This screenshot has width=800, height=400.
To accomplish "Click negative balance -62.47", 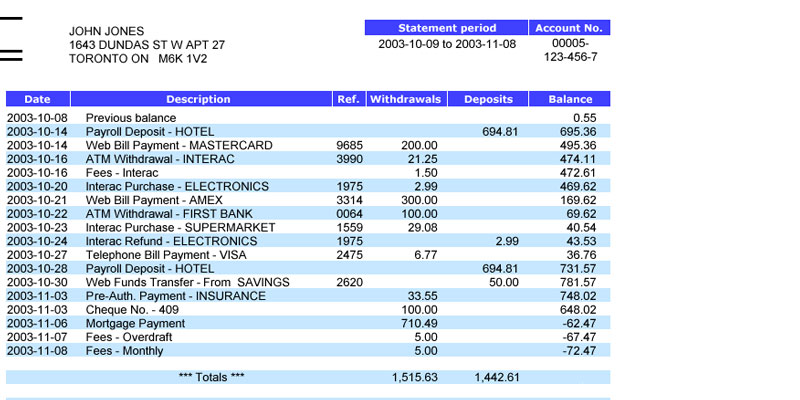I will click(579, 323).
